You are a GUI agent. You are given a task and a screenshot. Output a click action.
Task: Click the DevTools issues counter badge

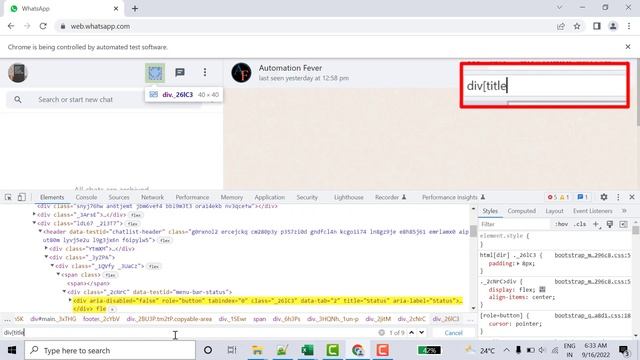coord(582,197)
